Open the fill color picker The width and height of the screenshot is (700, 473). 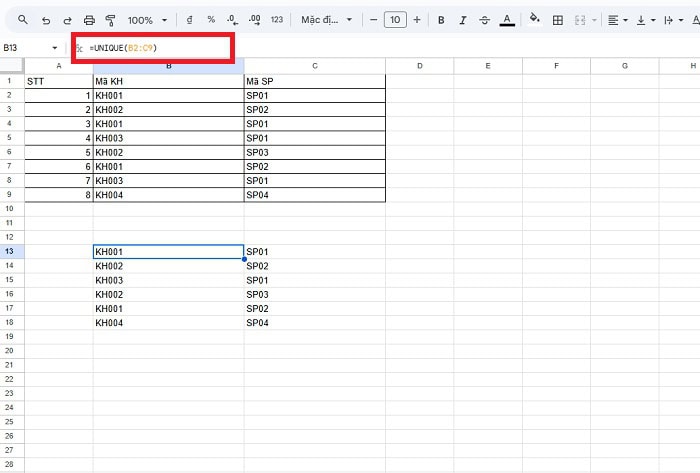534,19
